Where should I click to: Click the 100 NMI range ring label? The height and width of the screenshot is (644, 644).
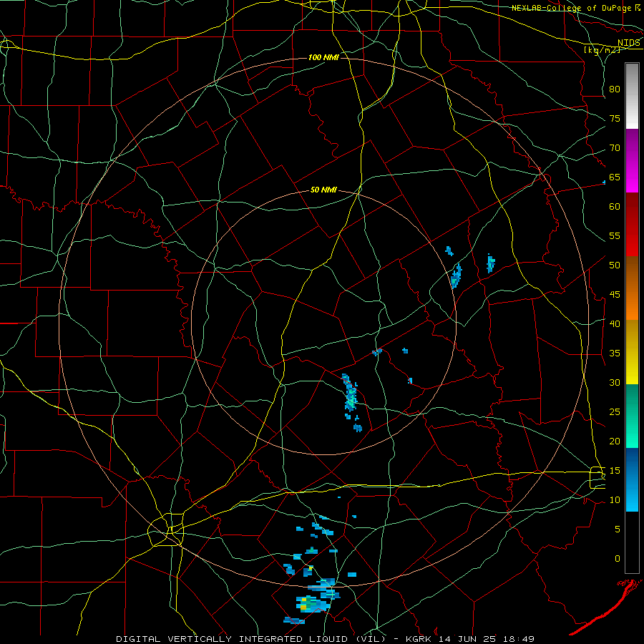point(323,57)
